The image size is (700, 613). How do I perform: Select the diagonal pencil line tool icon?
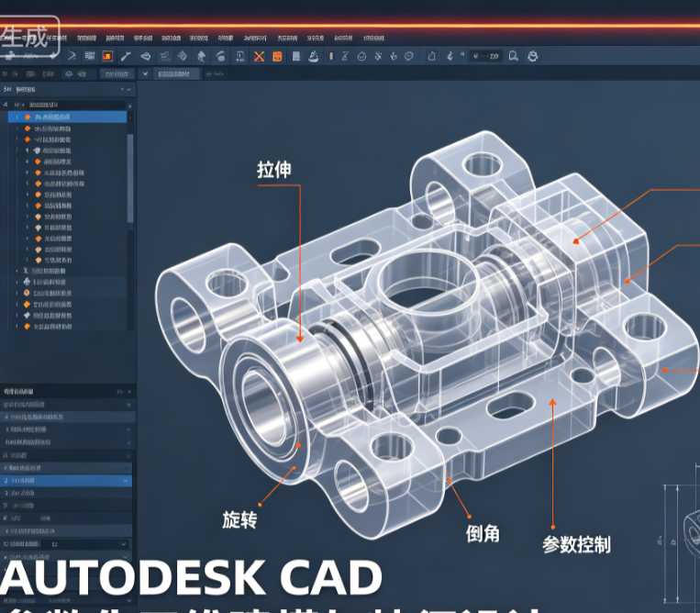tap(126, 56)
